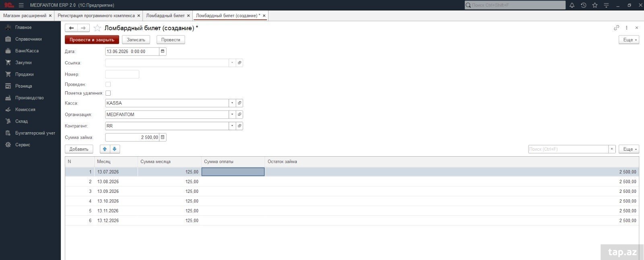Move row up with blue arrow
644x260 pixels.
click(x=105, y=149)
